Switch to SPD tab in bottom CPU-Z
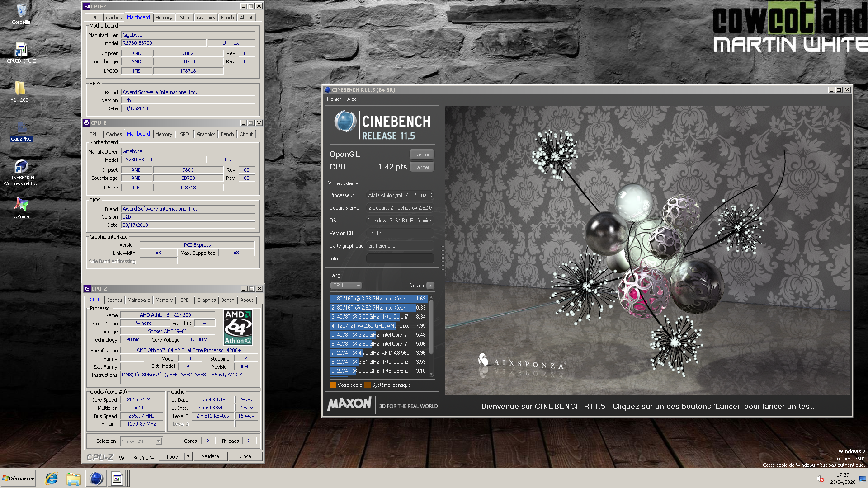868x488 pixels. coord(185,300)
